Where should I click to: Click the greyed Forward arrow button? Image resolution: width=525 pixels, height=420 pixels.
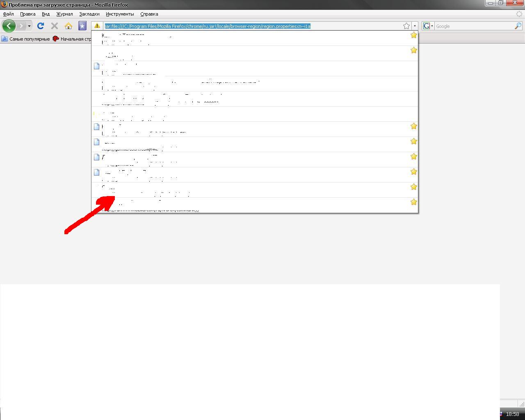[21, 26]
